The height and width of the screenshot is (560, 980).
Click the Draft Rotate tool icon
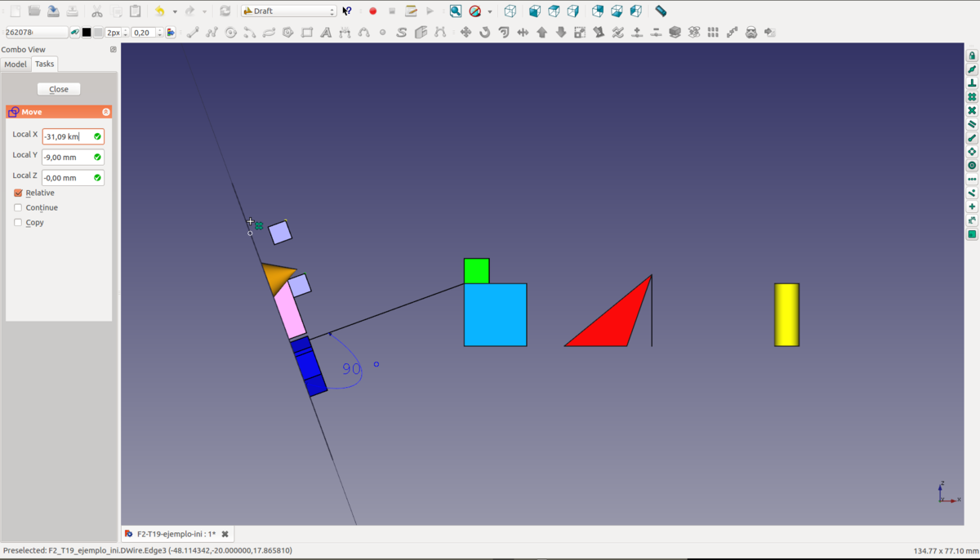tap(484, 33)
